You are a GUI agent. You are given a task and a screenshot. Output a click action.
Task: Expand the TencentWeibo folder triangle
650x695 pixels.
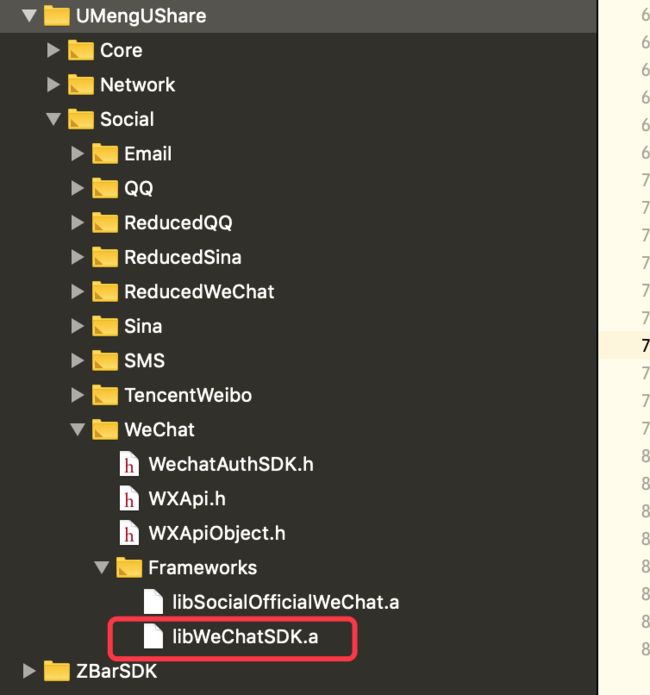click(x=78, y=395)
